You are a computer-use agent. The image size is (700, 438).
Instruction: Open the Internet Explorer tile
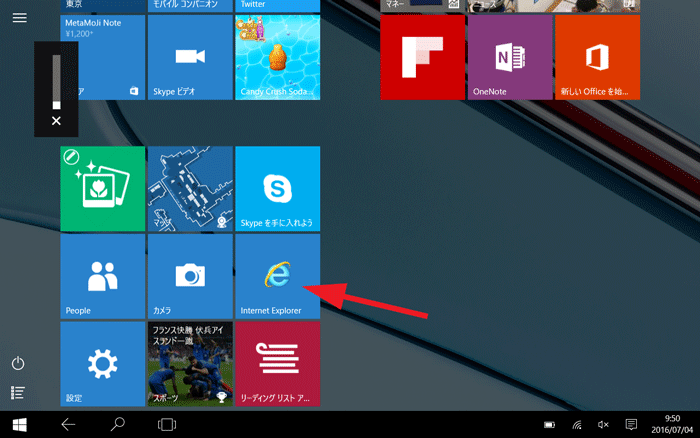277,276
